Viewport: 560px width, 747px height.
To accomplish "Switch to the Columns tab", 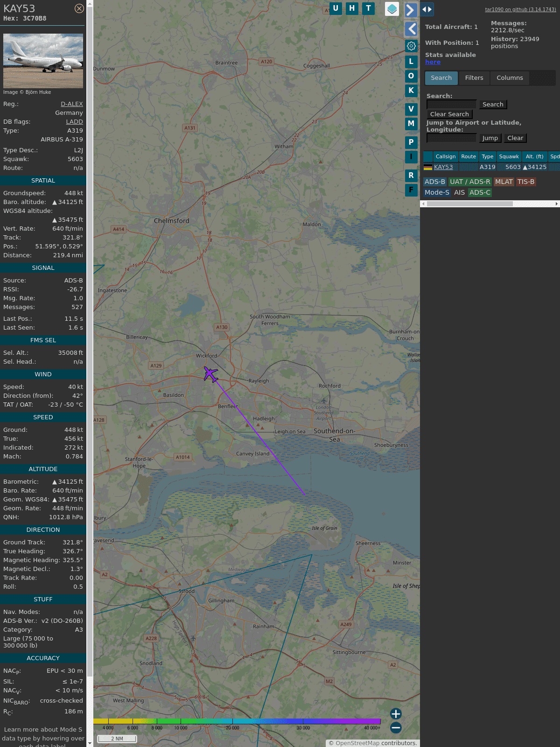I will point(510,78).
